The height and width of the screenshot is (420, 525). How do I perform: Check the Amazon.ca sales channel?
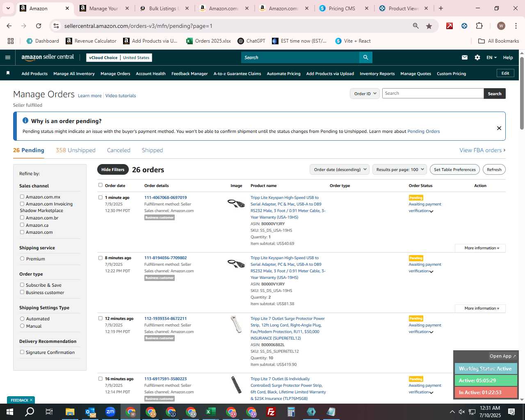22,225
